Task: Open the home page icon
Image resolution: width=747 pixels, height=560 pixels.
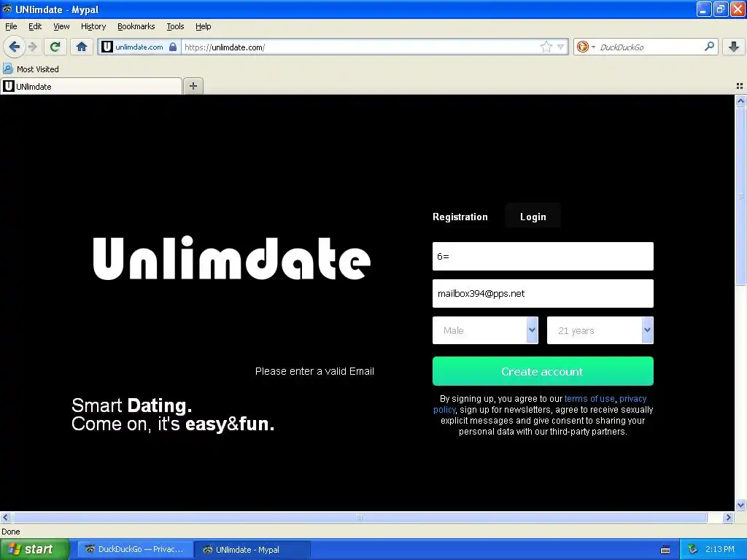Action: [82, 47]
